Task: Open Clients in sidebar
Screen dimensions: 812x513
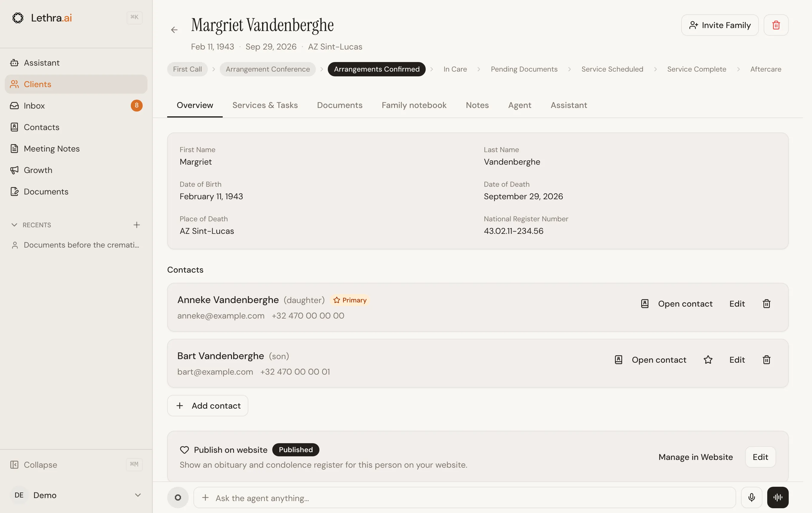Action: tap(76, 84)
